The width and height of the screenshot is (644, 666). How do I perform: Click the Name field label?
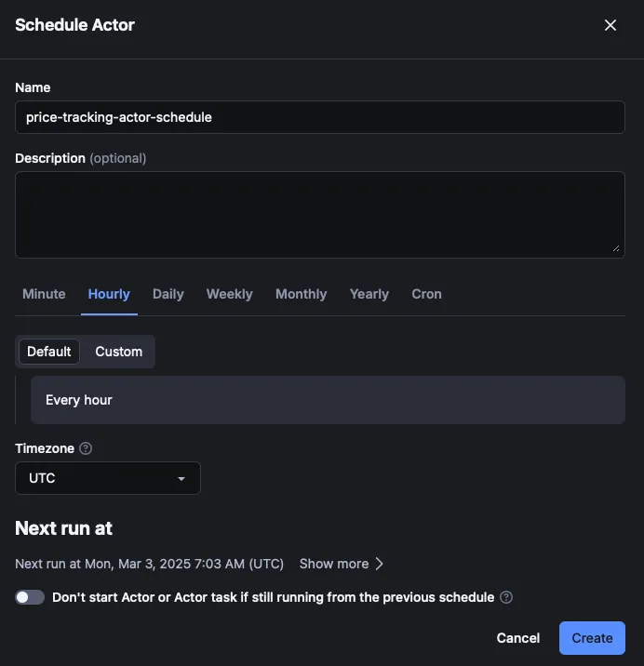(33, 87)
